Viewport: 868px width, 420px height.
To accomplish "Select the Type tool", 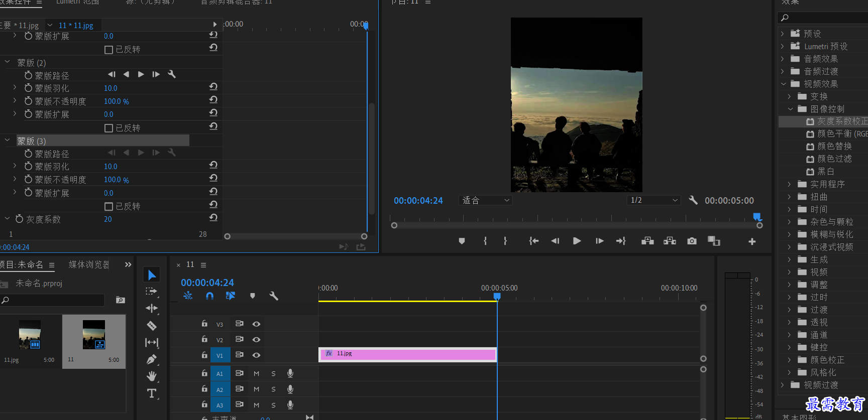I will click(152, 393).
